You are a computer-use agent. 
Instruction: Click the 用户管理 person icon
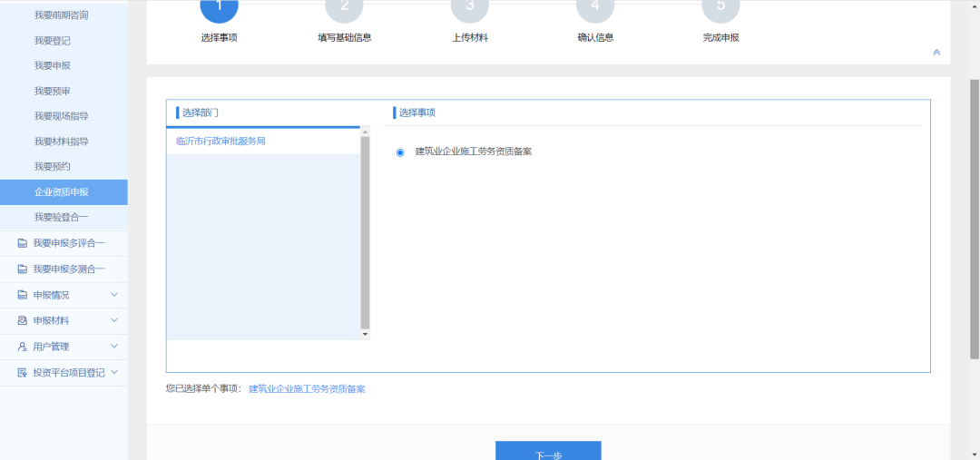coord(22,347)
